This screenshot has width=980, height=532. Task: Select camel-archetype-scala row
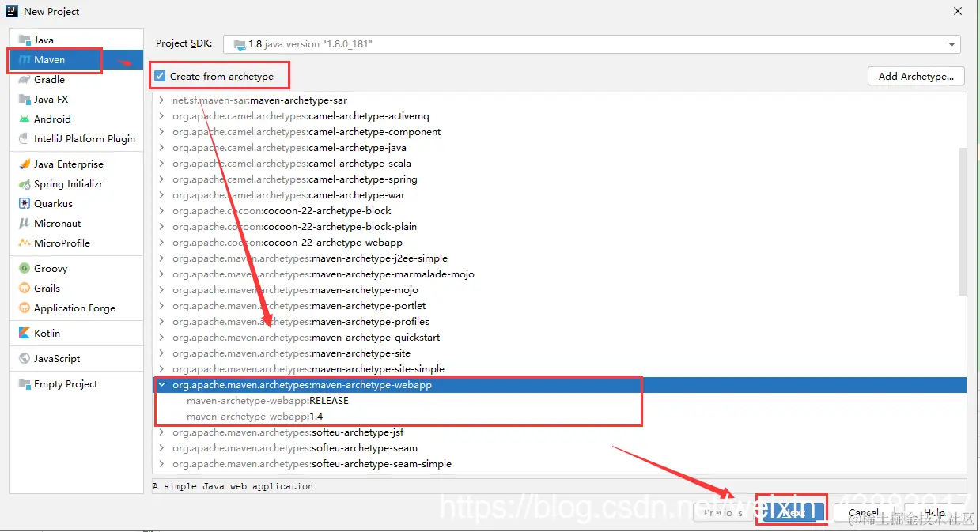point(560,164)
